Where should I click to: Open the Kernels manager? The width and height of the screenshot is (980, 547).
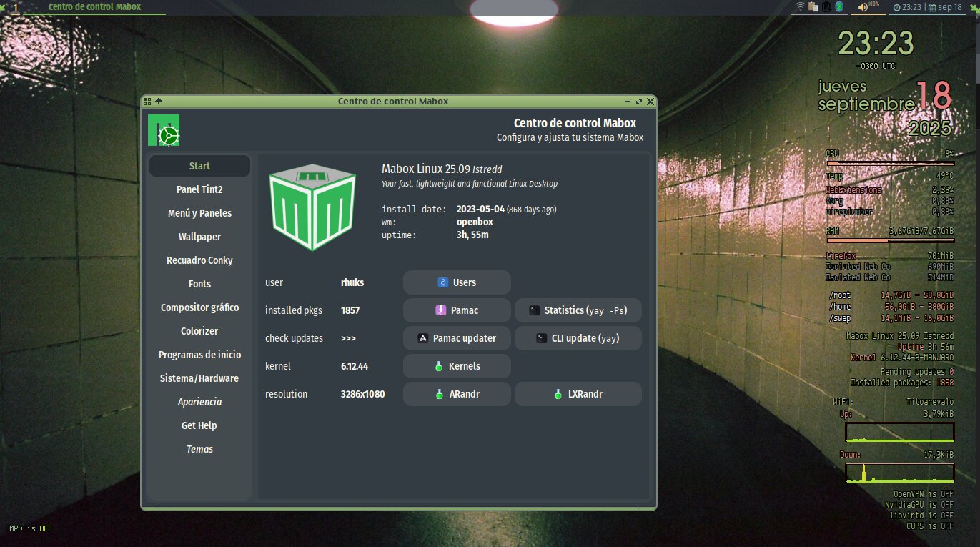pos(457,366)
